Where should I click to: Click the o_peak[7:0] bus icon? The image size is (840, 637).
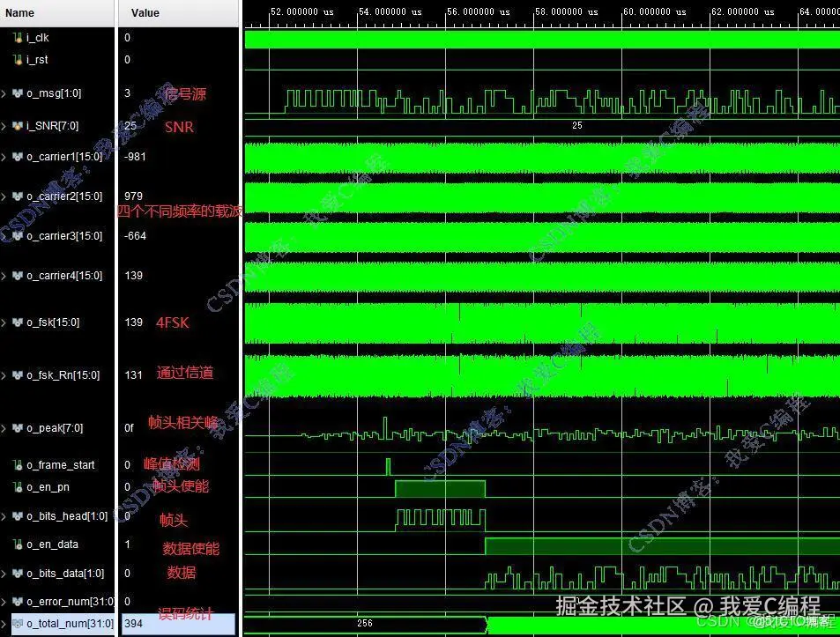pos(18,428)
